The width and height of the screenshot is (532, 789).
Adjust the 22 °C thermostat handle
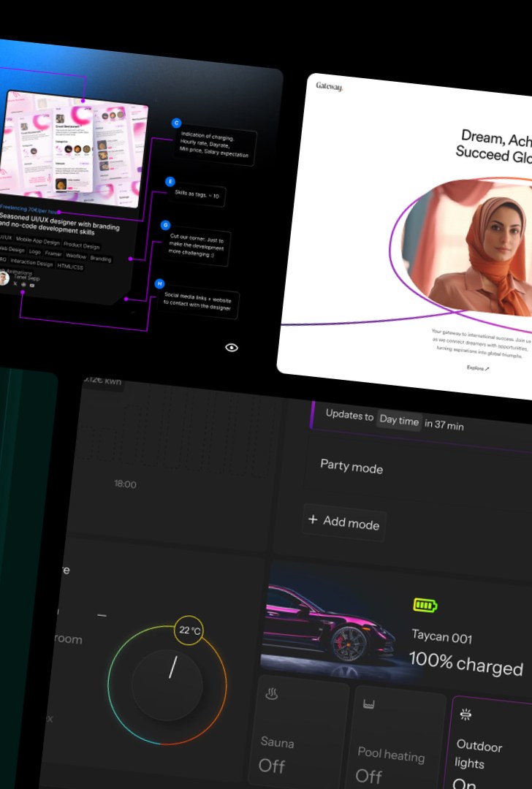[x=188, y=630]
